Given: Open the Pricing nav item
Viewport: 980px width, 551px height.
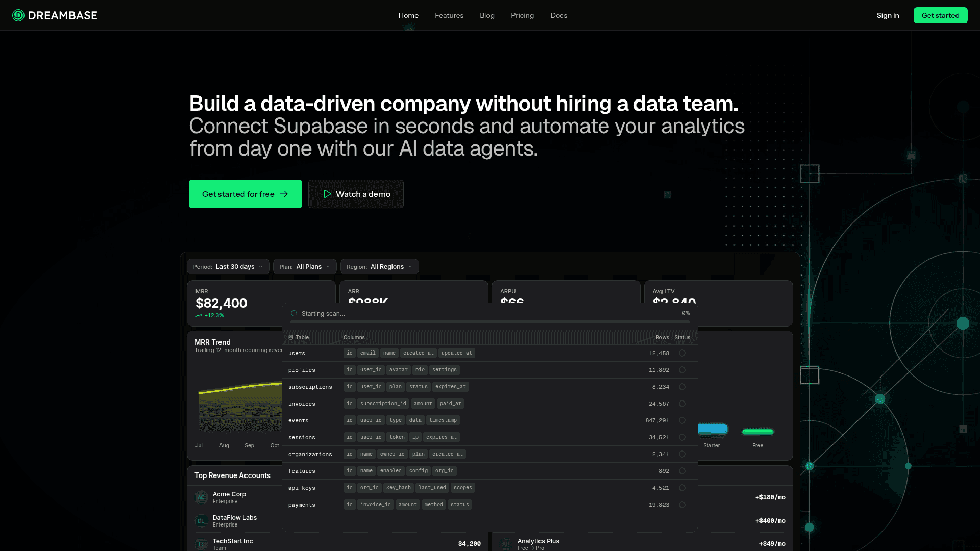Looking at the screenshot, I should pos(522,15).
